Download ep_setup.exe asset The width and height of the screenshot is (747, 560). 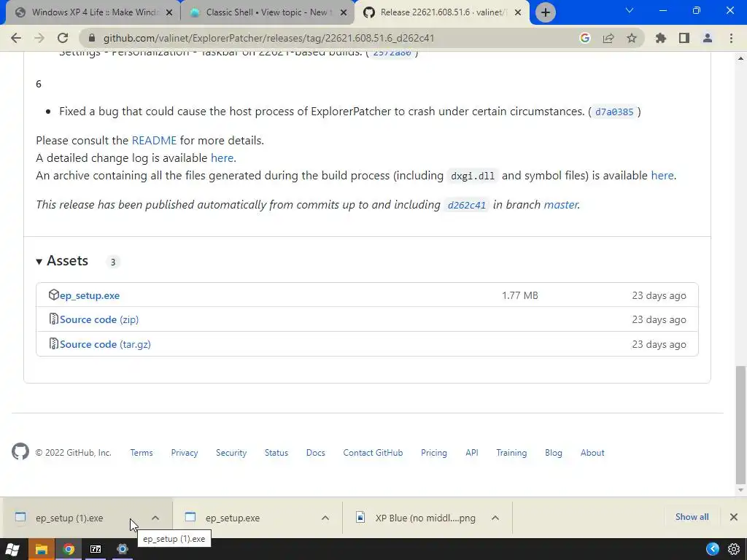click(x=90, y=296)
